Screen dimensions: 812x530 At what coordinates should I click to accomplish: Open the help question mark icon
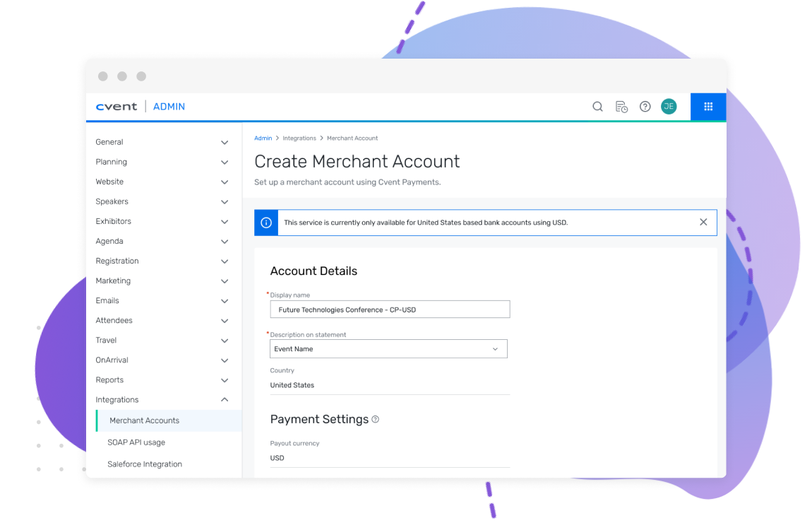[645, 107]
